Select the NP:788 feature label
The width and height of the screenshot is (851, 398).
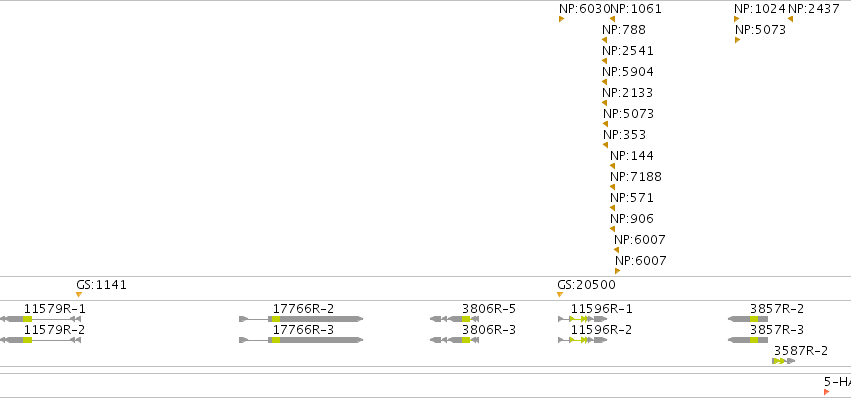click(624, 30)
